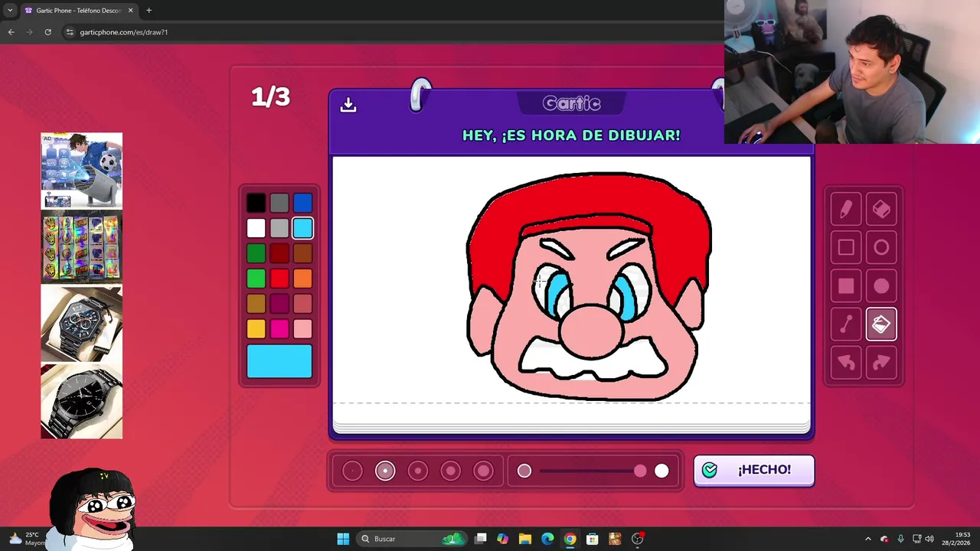The image size is (980, 551).
Task: Select the pencil drawing tool
Action: click(x=846, y=209)
